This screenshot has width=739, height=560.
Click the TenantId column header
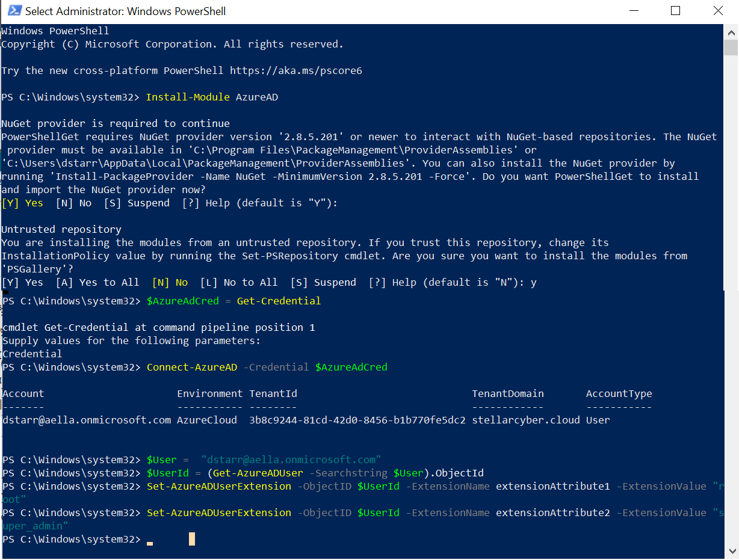273,393
